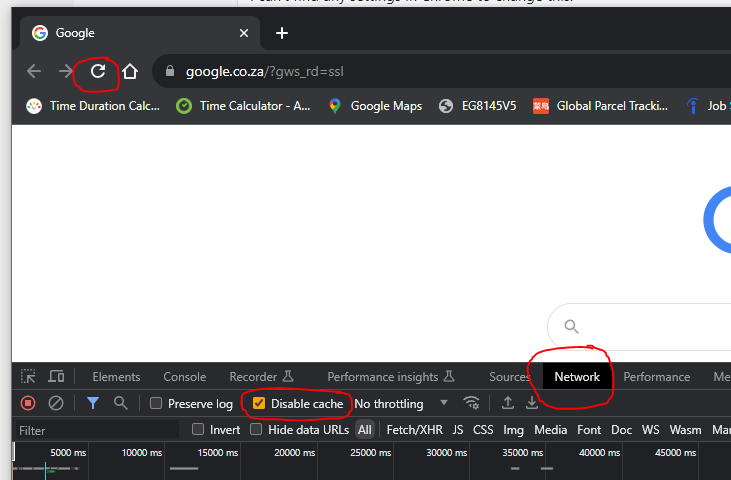
Task: Open search in the Network panel
Action: (x=120, y=403)
